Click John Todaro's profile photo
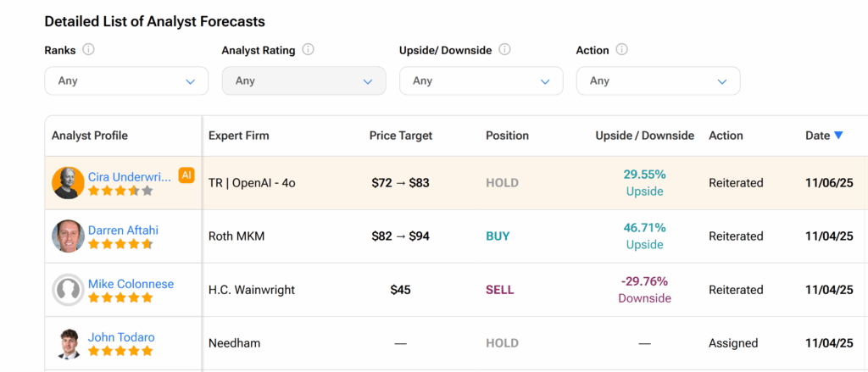Screen dimensions: 868x372 68,343
